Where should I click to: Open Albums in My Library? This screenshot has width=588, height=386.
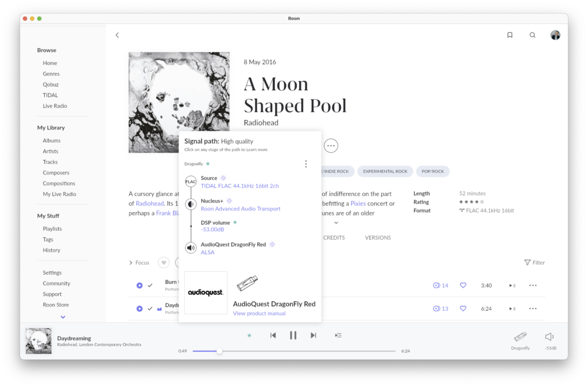51,141
